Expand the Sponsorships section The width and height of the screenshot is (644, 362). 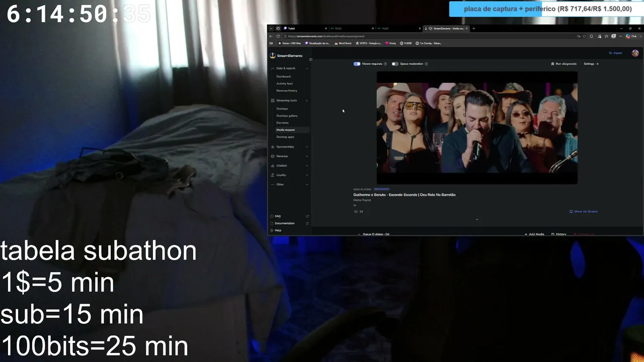tap(307, 147)
